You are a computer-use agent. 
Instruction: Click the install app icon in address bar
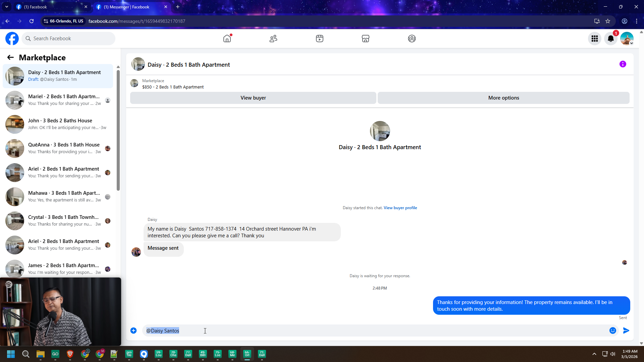coord(597,21)
